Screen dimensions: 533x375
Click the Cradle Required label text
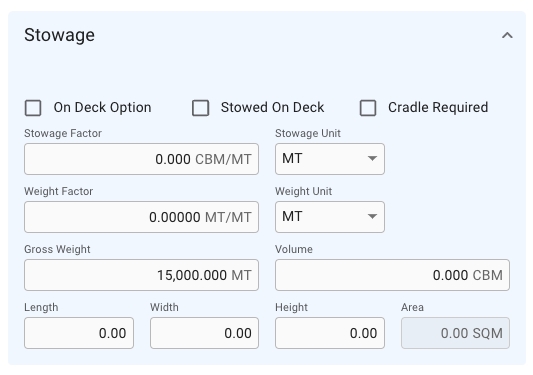[x=438, y=107]
